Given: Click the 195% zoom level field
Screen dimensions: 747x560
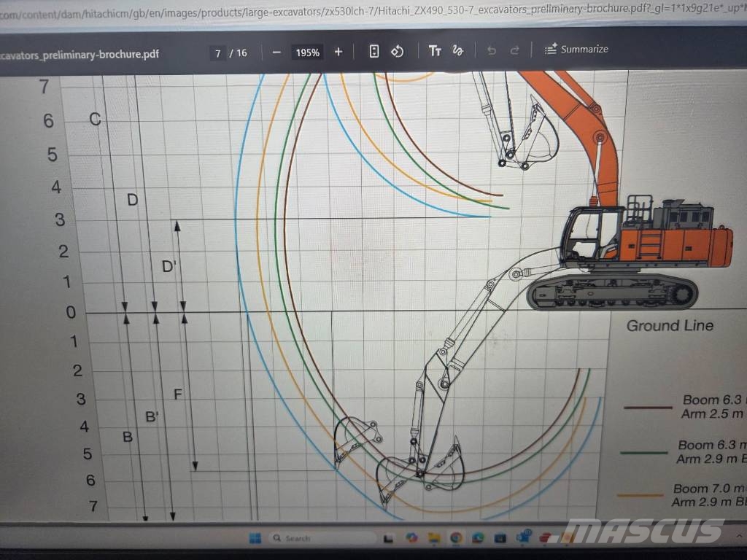Looking at the screenshot, I should point(307,52).
